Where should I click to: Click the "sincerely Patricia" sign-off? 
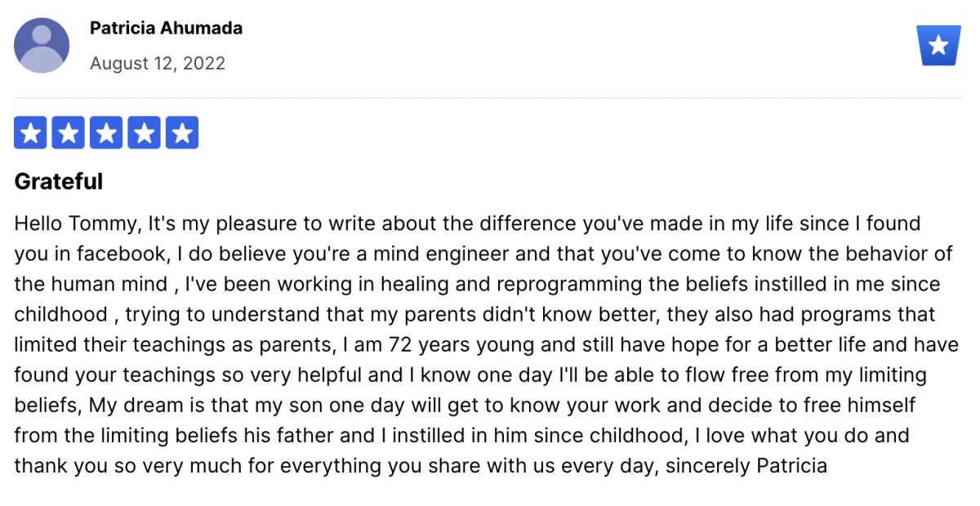coord(751,466)
